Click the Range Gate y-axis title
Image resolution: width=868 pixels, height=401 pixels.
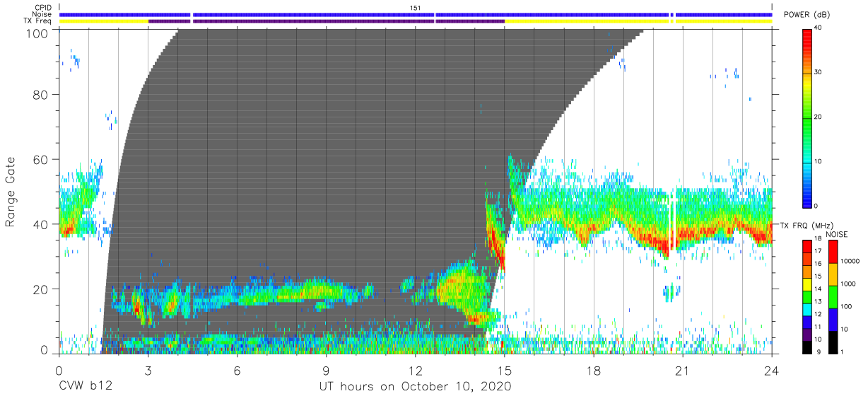click(11, 192)
